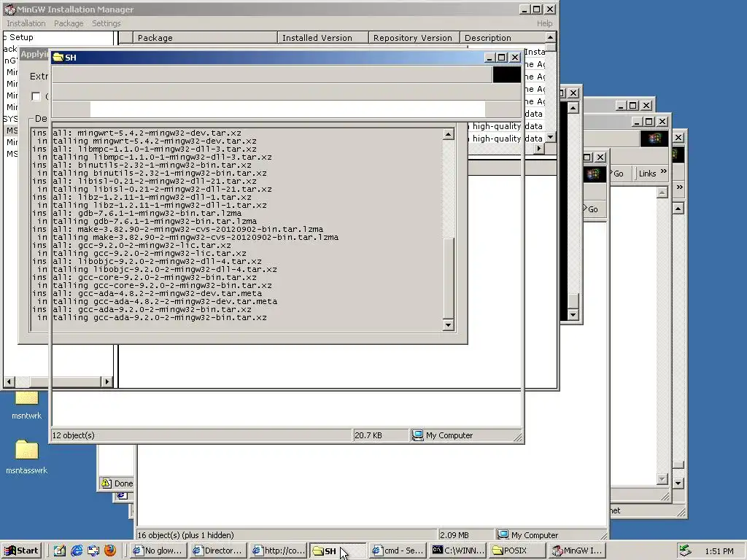Click the install log scroll-up arrow
This screenshot has height=560, width=747.
448,135
